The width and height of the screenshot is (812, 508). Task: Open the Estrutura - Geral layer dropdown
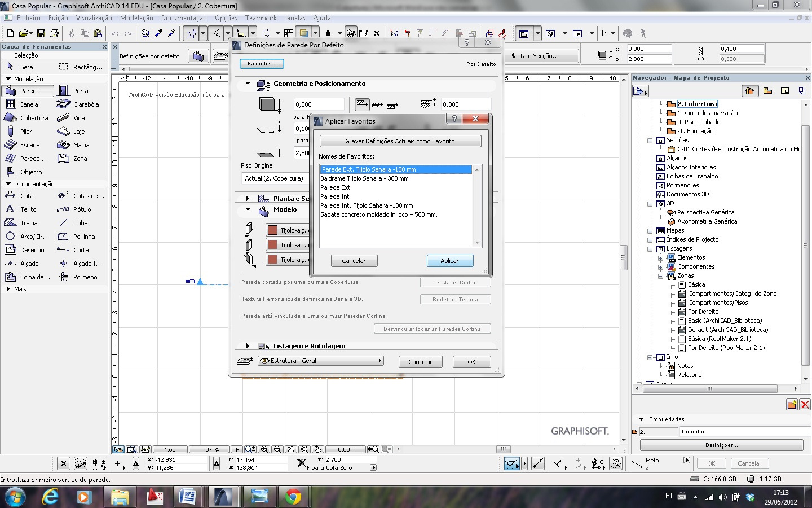320,361
